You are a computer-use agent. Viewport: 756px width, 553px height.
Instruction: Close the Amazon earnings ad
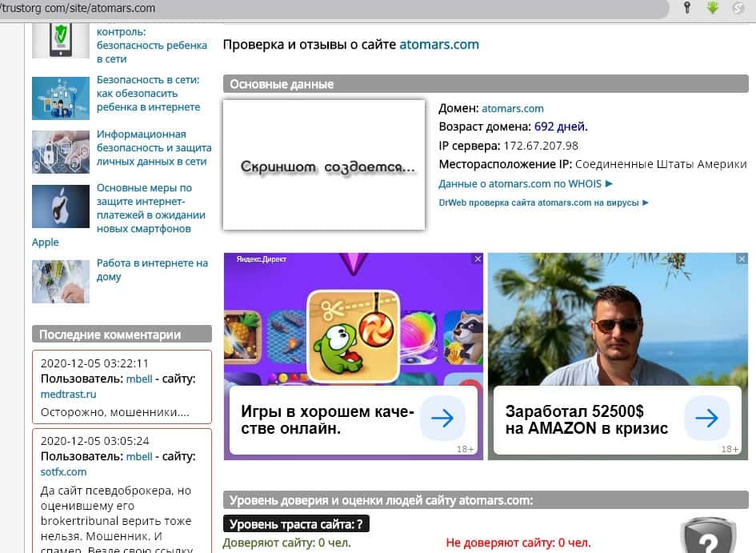[742, 259]
